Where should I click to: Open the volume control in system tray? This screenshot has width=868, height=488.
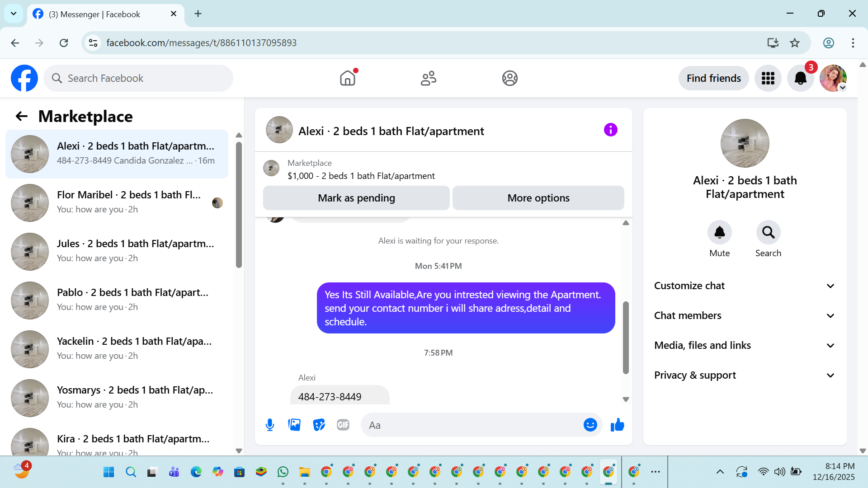click(x=779, y=472)
